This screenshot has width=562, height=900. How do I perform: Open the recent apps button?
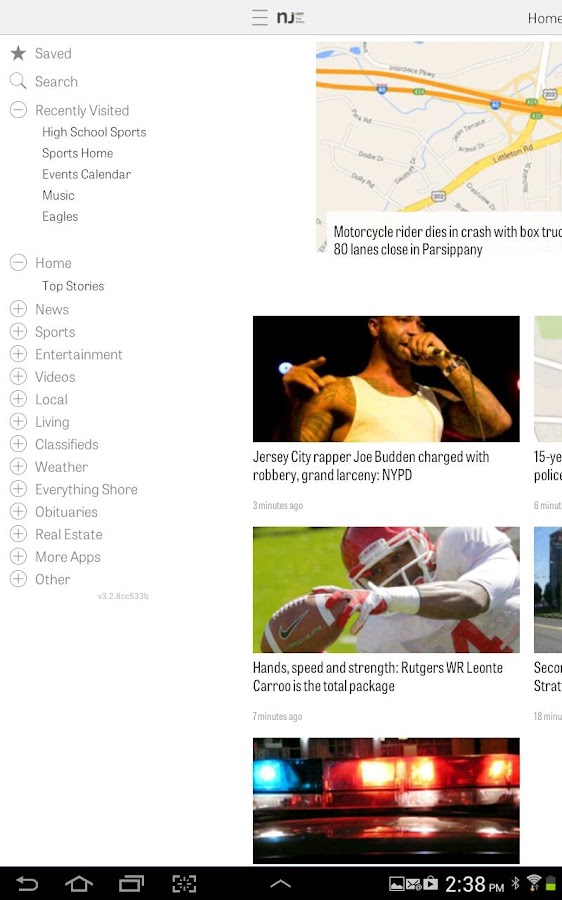tap(131, 883)
